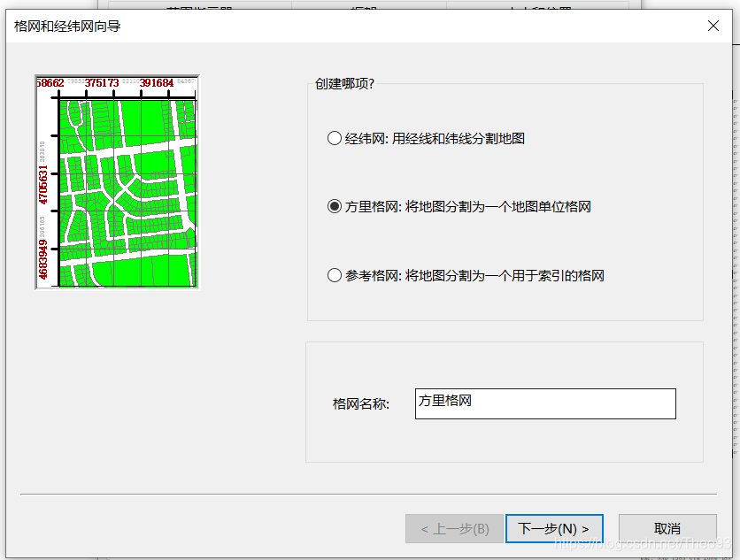Viewport: 740px width, 560px height.
Task: Click the 创建哪项? group label
Action: pyautogui.click(x=344, y=84)
